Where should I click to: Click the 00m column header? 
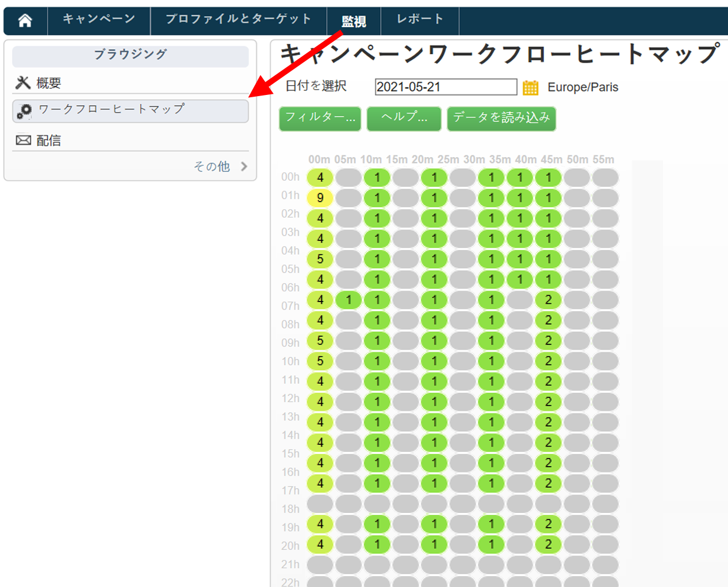pyautogui.click(x=319, y=159)
